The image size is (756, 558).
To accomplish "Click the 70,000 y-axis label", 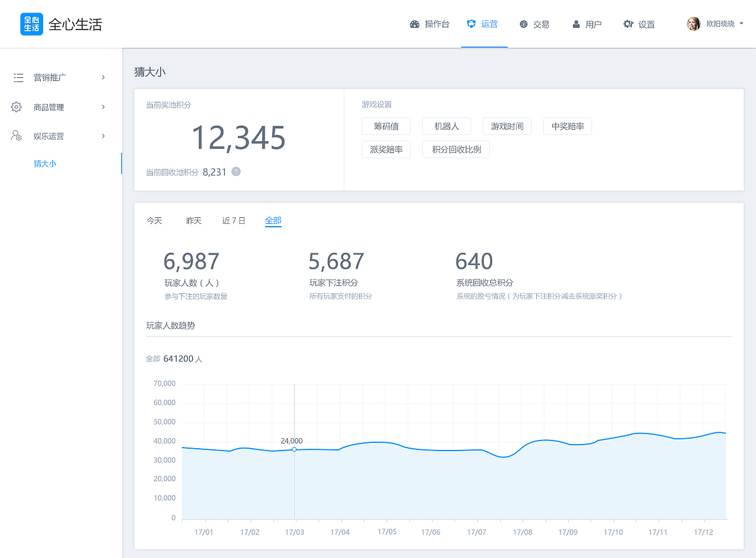I will tap(165, 384).
